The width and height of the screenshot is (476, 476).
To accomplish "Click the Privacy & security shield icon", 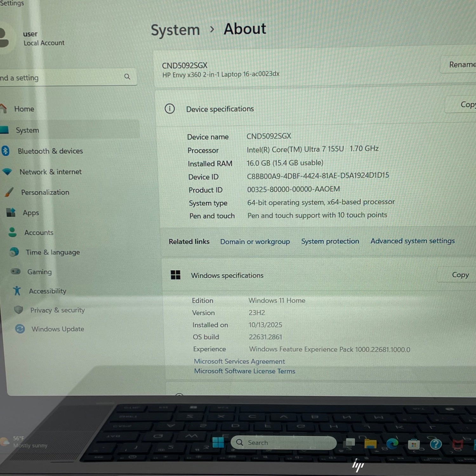I will (19, 310).
